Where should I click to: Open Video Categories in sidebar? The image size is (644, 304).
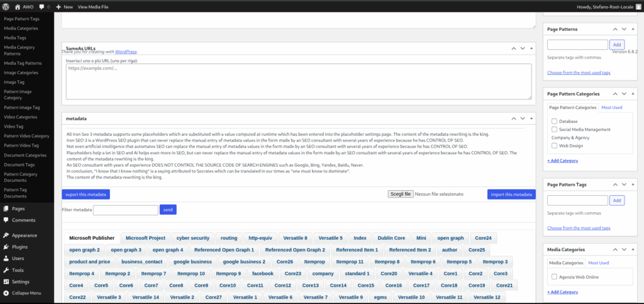[21, 117]
